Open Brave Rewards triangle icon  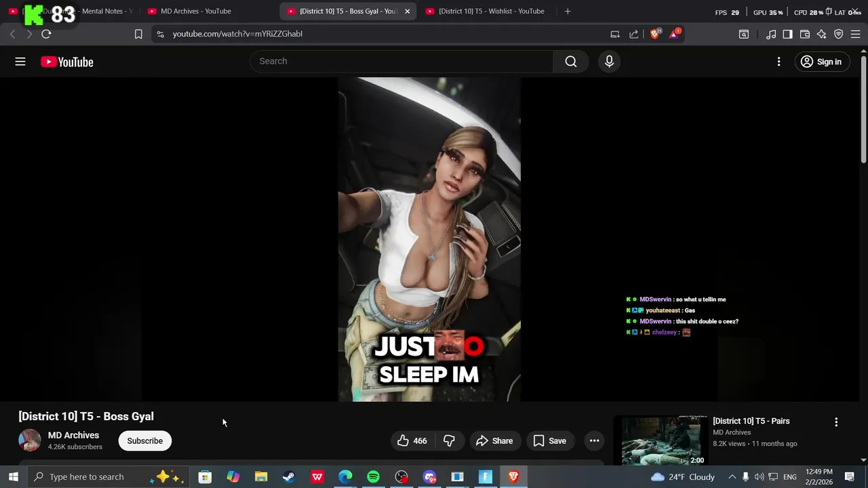click(x=674, y=34)
